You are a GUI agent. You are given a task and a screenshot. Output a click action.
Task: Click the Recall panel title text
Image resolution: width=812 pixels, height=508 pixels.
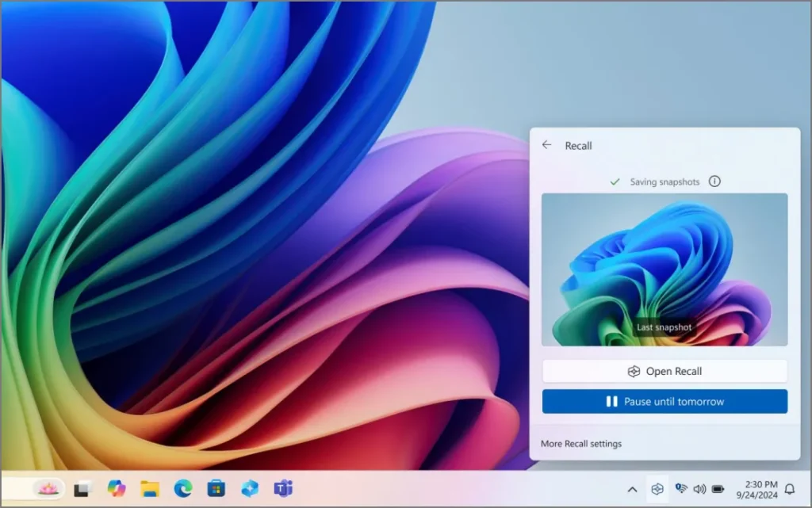(578, 146)
